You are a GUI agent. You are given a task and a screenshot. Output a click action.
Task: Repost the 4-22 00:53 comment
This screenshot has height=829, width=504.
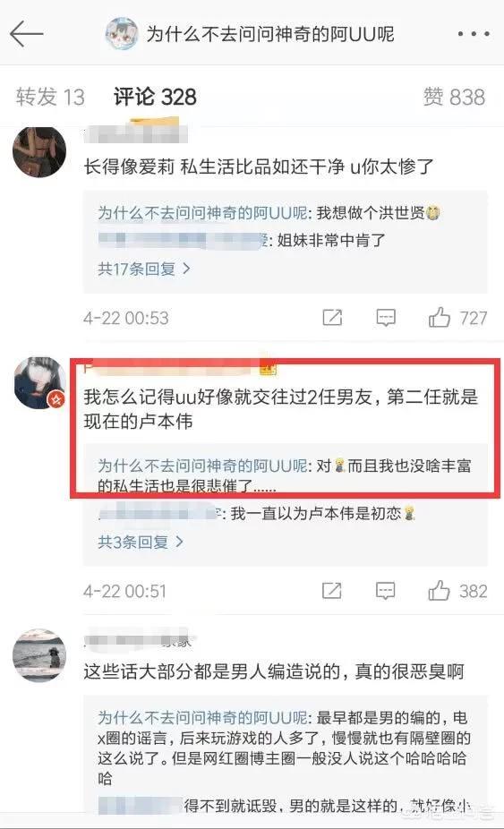tap(333, 318)
